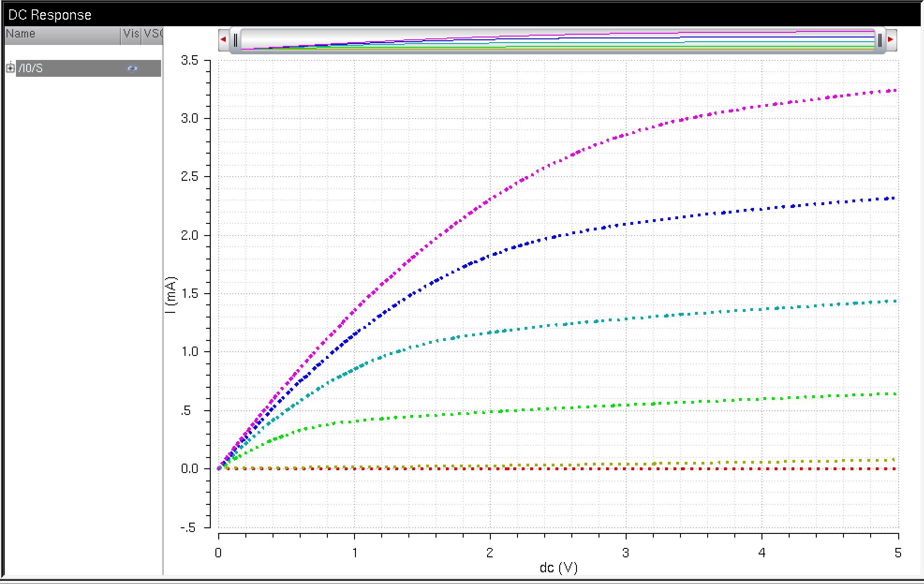The width and height of the screenshot is (924, 584).
Task: Grab the left handle of the range slider
Action: (236, 40)
